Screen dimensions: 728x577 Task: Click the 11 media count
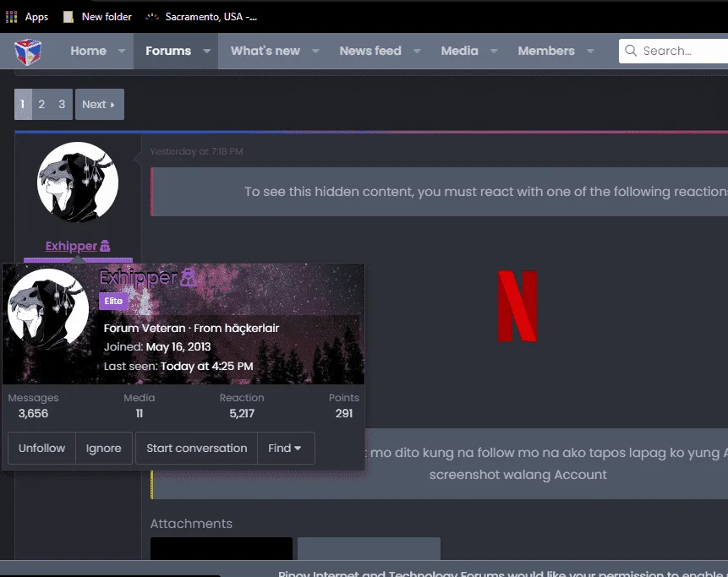point(140,413)
